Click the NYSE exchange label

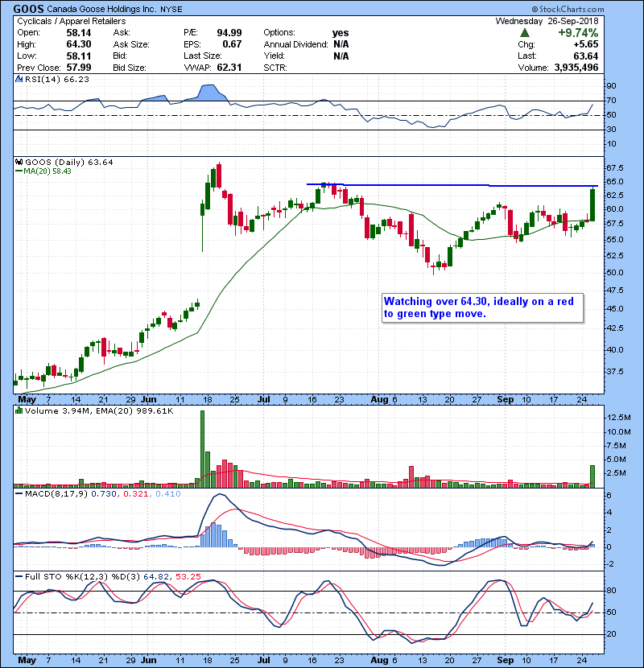click(171, 10)
